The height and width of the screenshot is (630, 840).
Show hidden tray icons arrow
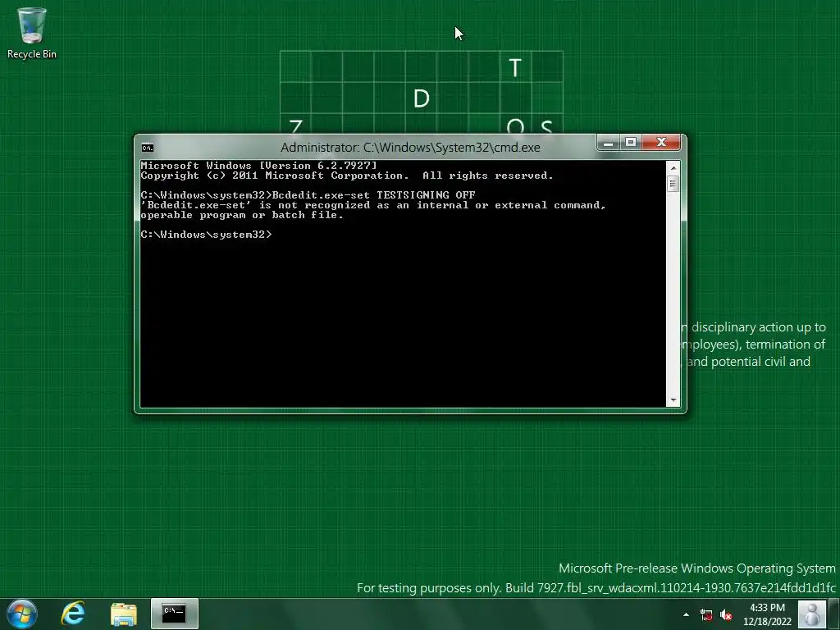[687, 614]
